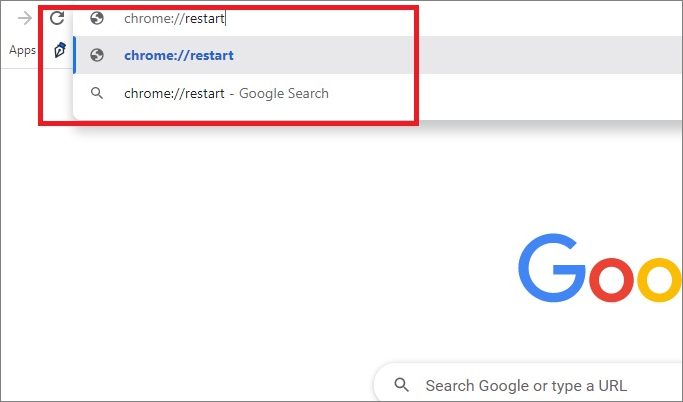Choose the "chrome://restart - Google Search" suggestion
The width and height of the screenshot is (683, 402).
pos(226,93)
